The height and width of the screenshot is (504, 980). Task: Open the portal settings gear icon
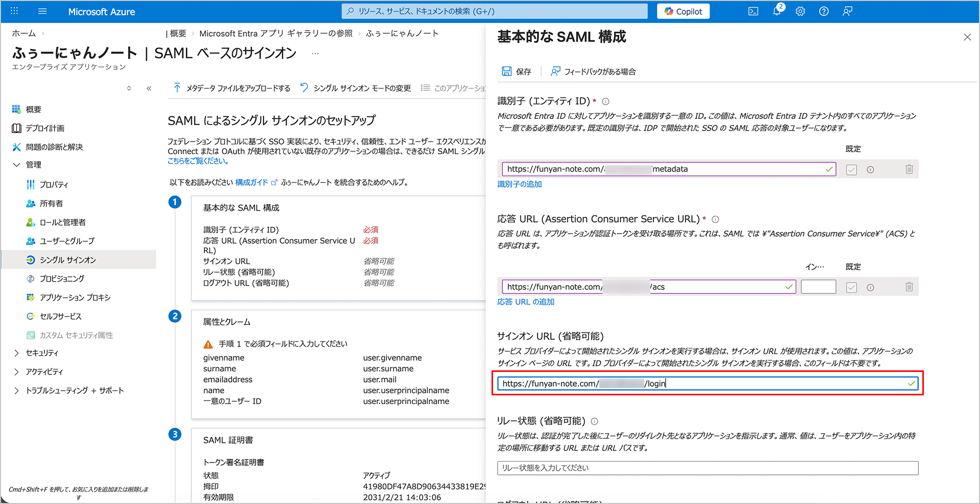(x=800, y=11)
